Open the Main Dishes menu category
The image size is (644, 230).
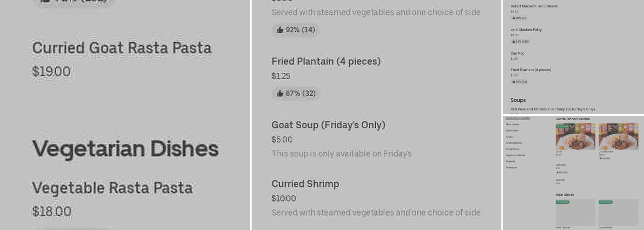(512, 124)
